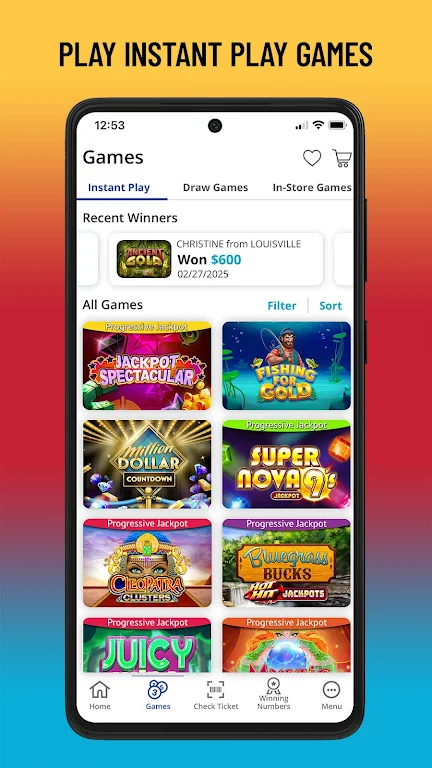
Task: Launch the Fishing for Gold game
Action: coord(287,366)
